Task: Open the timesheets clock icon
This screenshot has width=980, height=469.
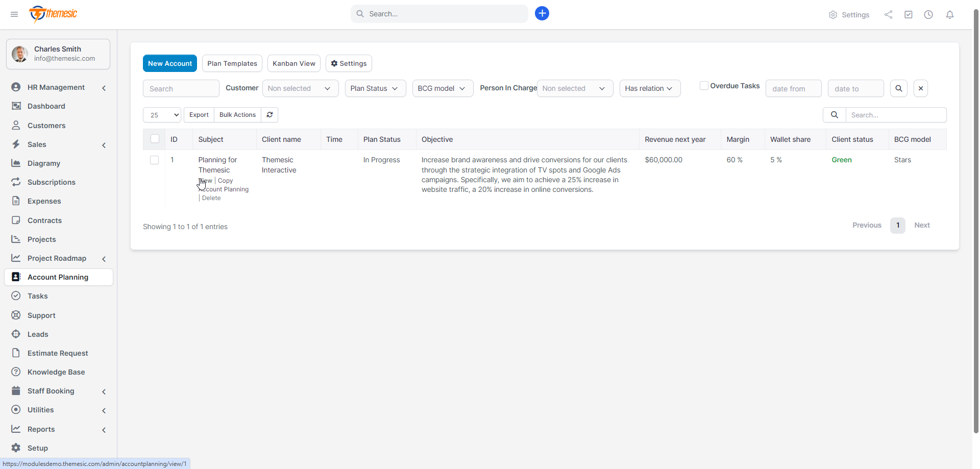Action: click(928, 15)
